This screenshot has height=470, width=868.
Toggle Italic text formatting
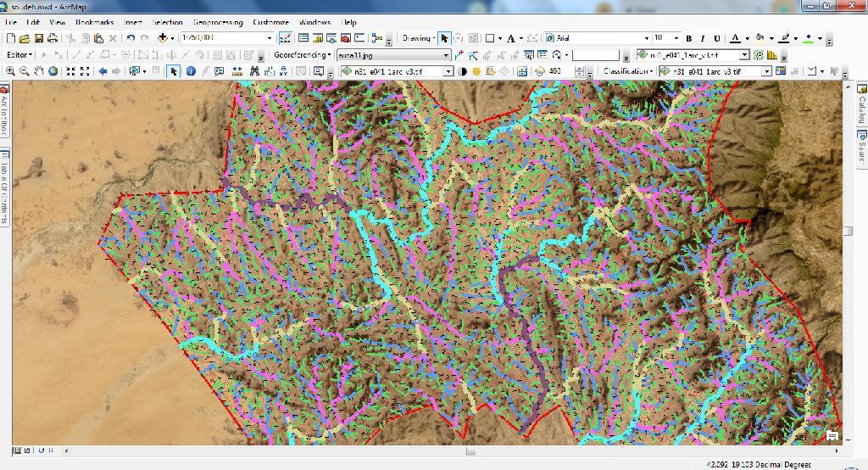703,38
